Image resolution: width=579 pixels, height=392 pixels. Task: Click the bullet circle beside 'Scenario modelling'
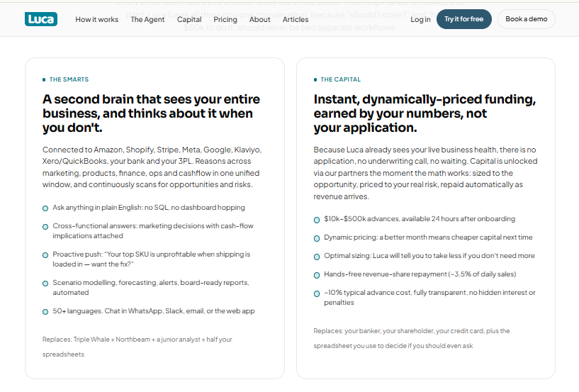click(x=45, y=284)
